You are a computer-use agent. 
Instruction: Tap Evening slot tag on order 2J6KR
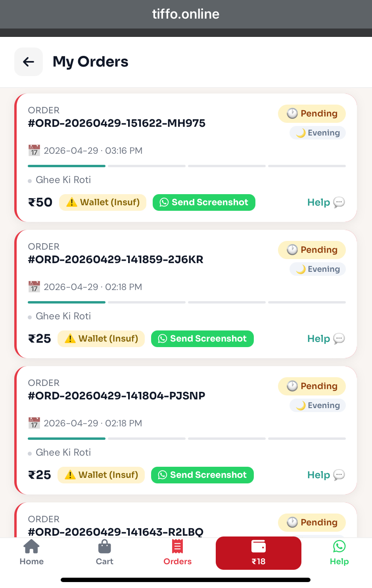[x=318, y=269]
